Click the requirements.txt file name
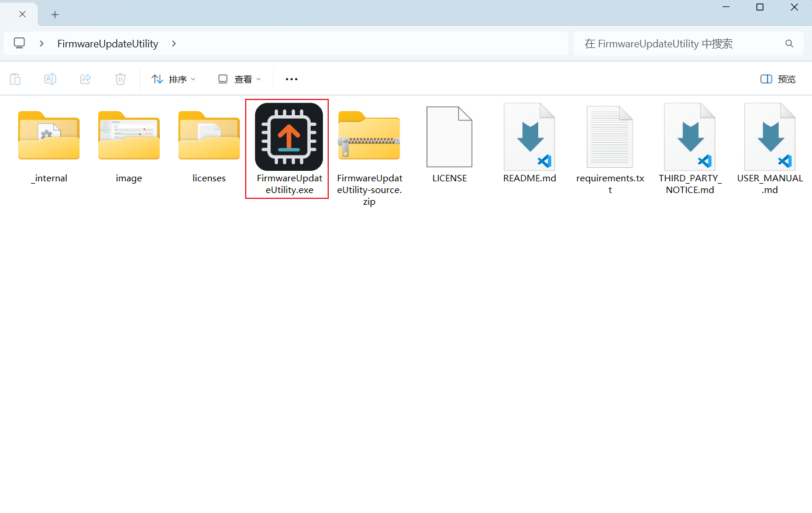Screen dimensions: 812x513 610,184
